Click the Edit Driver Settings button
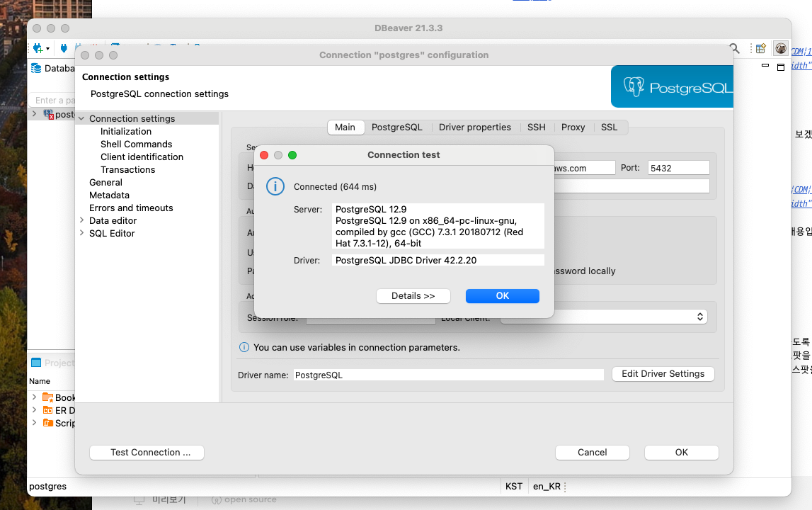 coord(663,374)
